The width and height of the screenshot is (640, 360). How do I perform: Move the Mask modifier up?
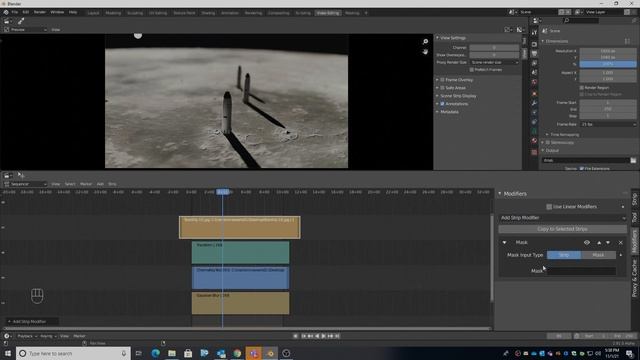coord(599,242)
